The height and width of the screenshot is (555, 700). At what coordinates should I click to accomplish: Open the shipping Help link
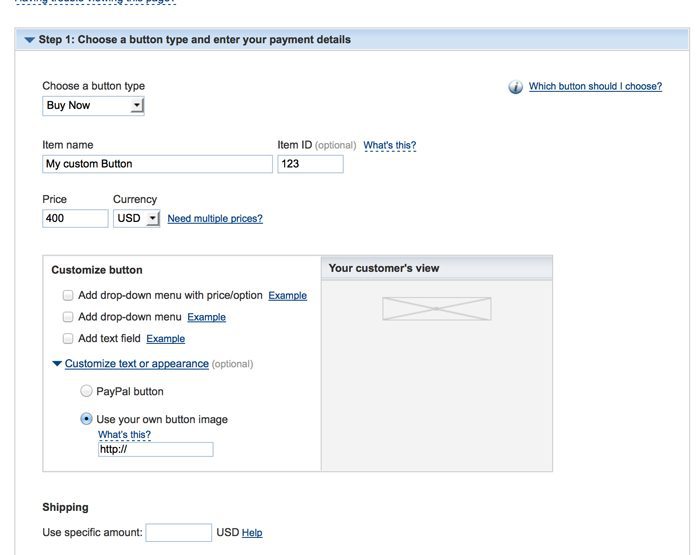(252, 533)
